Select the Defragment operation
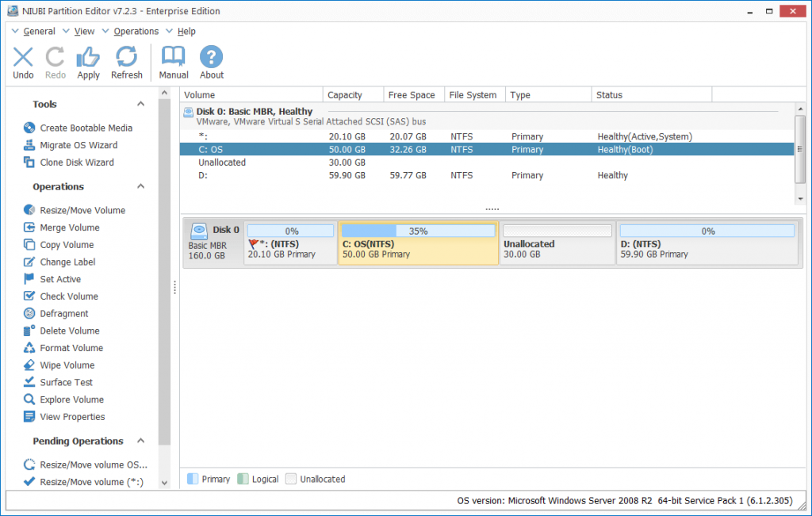Viewport: 812px width, 516px height. 63,314
